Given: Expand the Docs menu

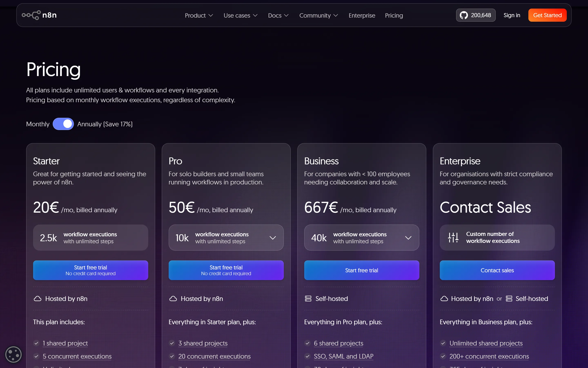Looking at the screenshot, I should coord(278,16).
